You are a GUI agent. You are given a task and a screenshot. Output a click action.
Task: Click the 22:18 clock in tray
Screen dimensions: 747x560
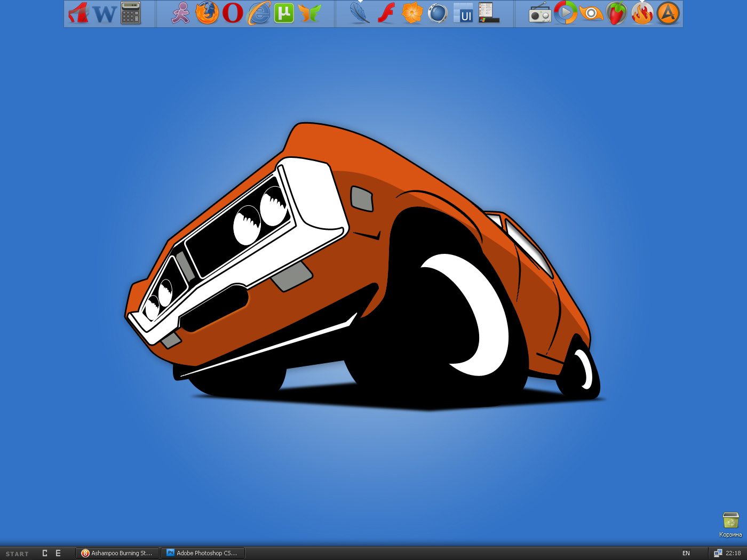pos(733,553)
